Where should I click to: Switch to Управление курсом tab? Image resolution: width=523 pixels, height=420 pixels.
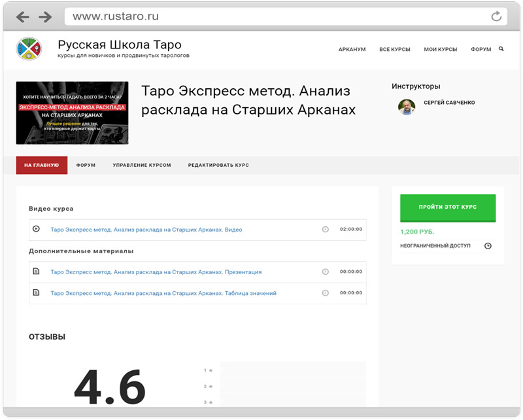(x=142, y=166)
